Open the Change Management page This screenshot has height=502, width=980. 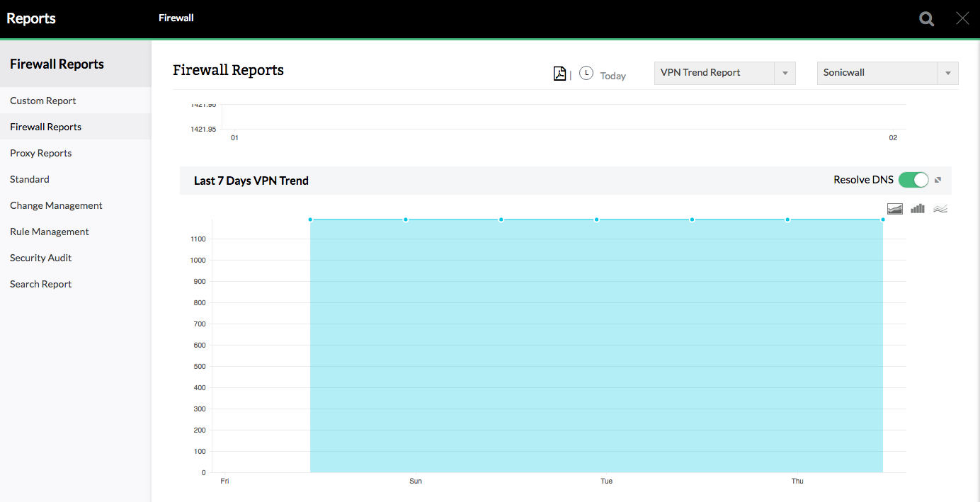point(55,205)
